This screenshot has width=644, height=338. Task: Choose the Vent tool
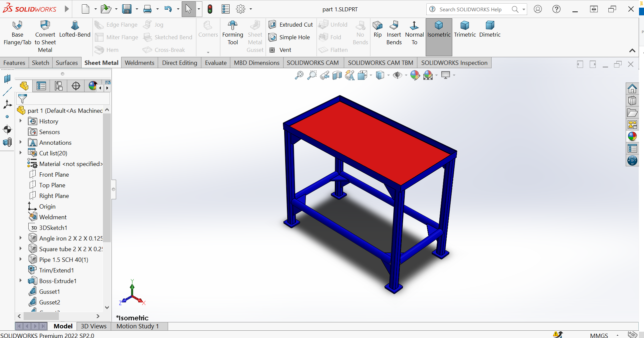(280, 50)
